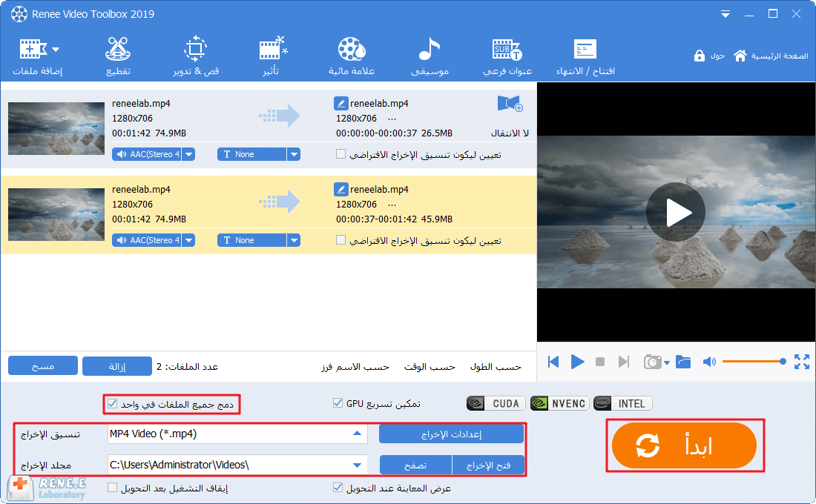Start conversion with the orange ابدأ button
Screen dimensions: 816x504
(685, 445)
